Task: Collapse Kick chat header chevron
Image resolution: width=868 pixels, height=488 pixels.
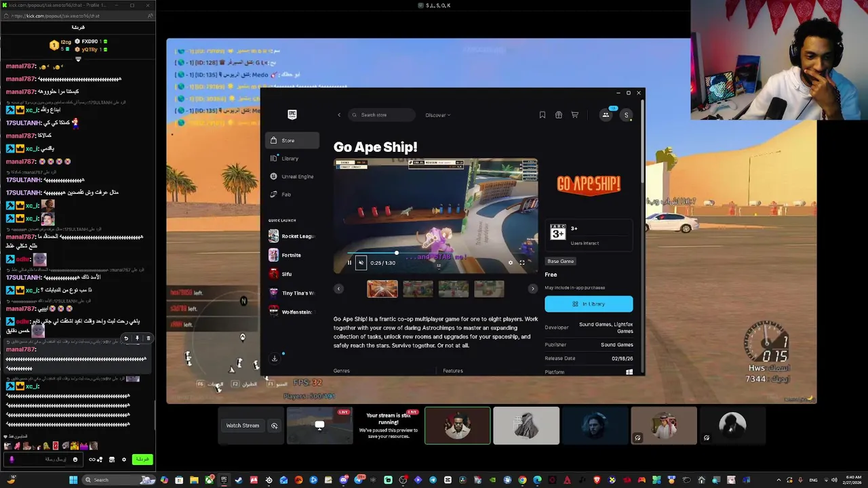Action: pos(78,60)
